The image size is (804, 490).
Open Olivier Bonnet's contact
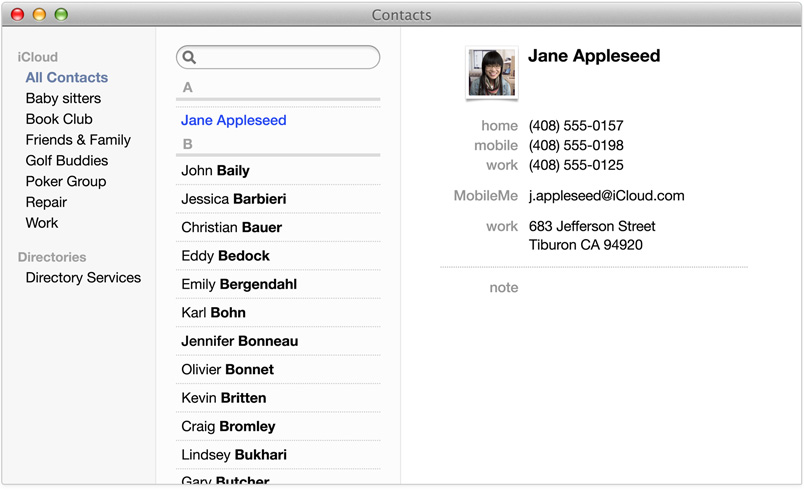coord(227,369)
